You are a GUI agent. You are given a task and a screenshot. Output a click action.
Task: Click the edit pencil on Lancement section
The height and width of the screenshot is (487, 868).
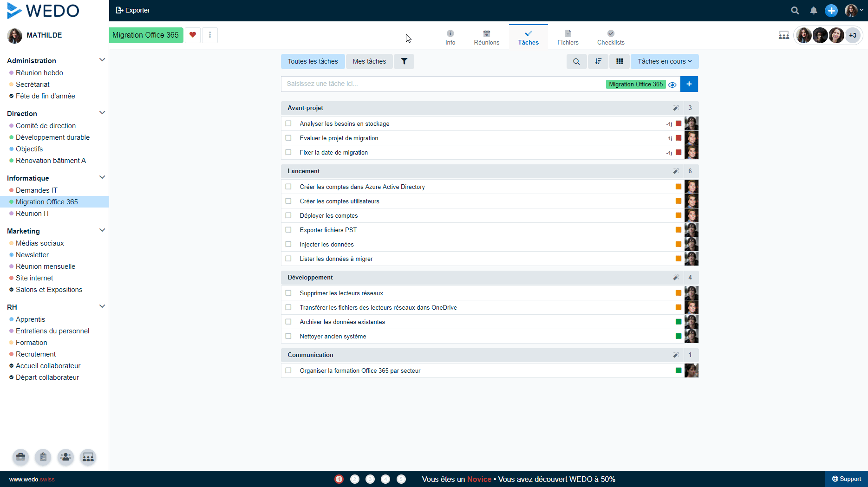[676, 171]
